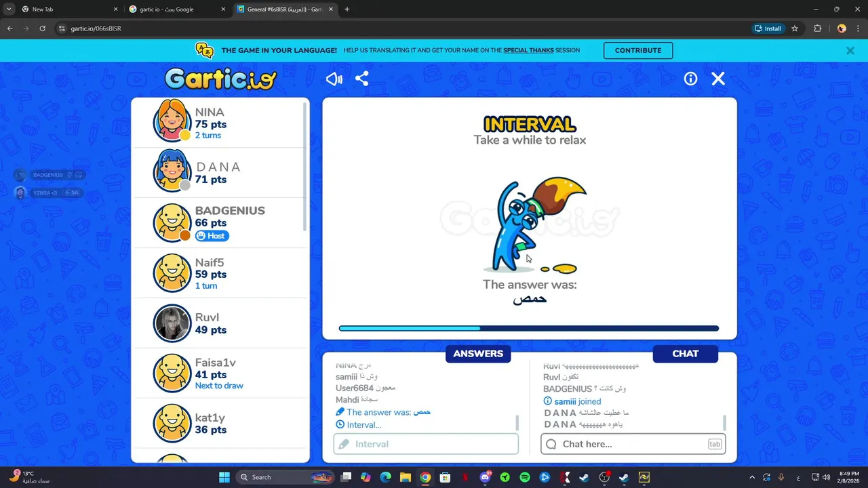Open the clock and date
The height and width of the screenshot is (488, 868).
pyautogui.click(x=849, y=477)
